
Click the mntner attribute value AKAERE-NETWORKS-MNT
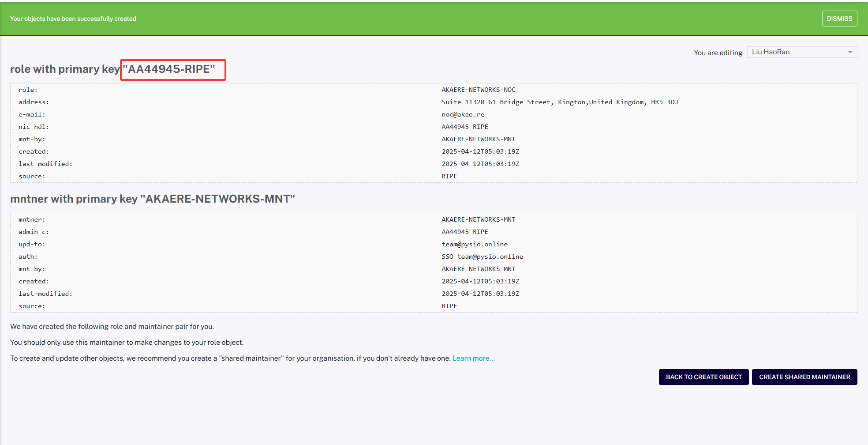coord(478,219)
